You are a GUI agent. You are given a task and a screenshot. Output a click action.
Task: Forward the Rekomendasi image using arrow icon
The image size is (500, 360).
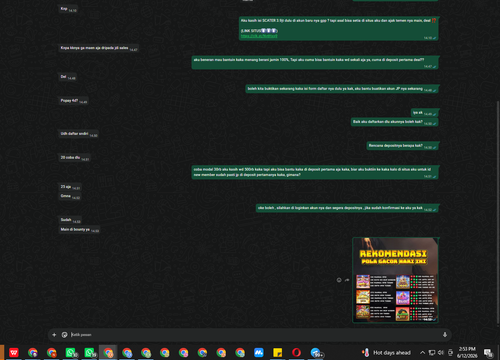click(347, 280)
